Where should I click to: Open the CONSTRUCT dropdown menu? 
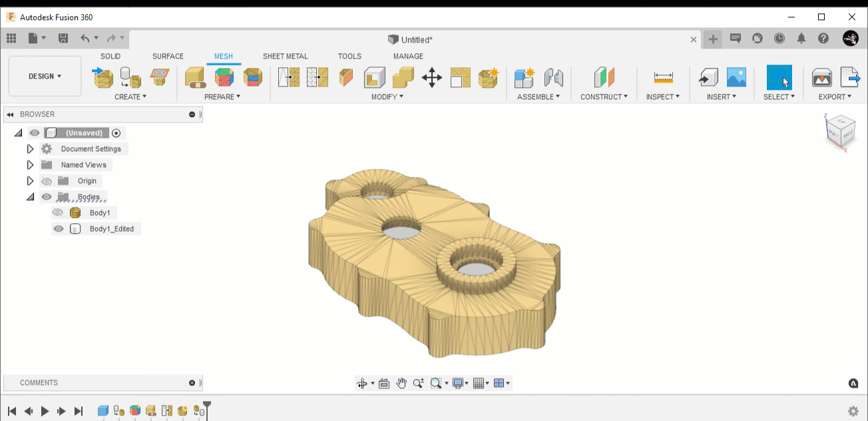point(604,97)
